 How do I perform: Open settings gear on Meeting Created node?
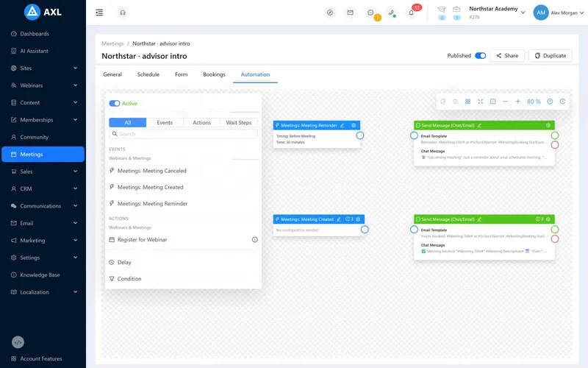(358, 219)
